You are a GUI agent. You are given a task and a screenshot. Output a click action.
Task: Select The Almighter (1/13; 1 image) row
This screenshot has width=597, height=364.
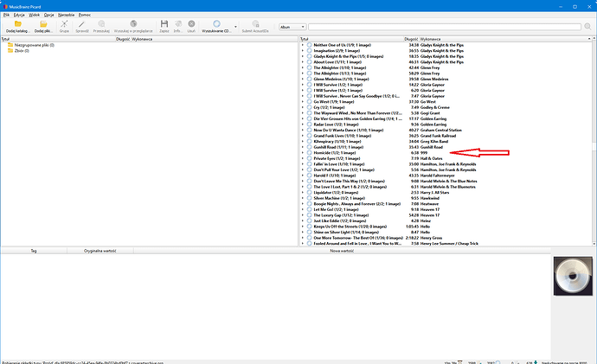pyautogui.click(x=447, y=73)
